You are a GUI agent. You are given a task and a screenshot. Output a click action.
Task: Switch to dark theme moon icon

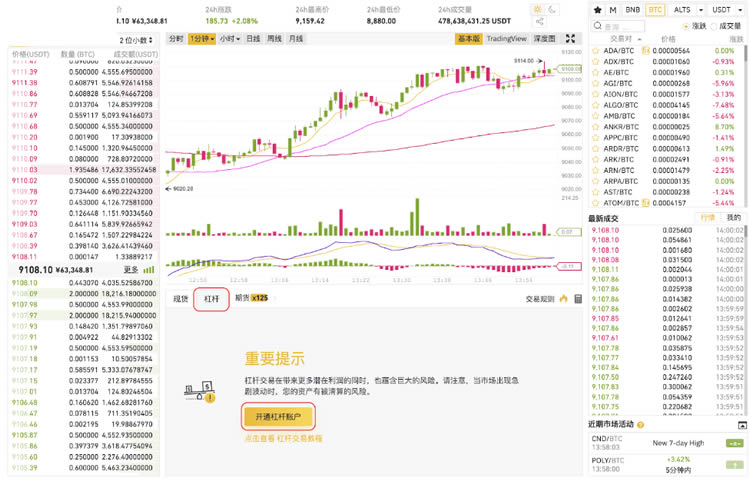(x=552, y=10)
